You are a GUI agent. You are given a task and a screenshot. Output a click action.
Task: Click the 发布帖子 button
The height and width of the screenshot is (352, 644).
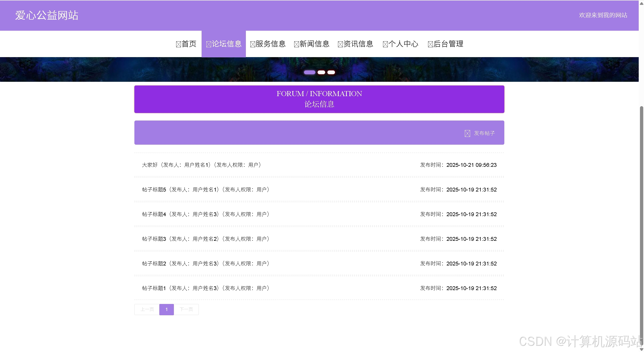click(484, 133)
